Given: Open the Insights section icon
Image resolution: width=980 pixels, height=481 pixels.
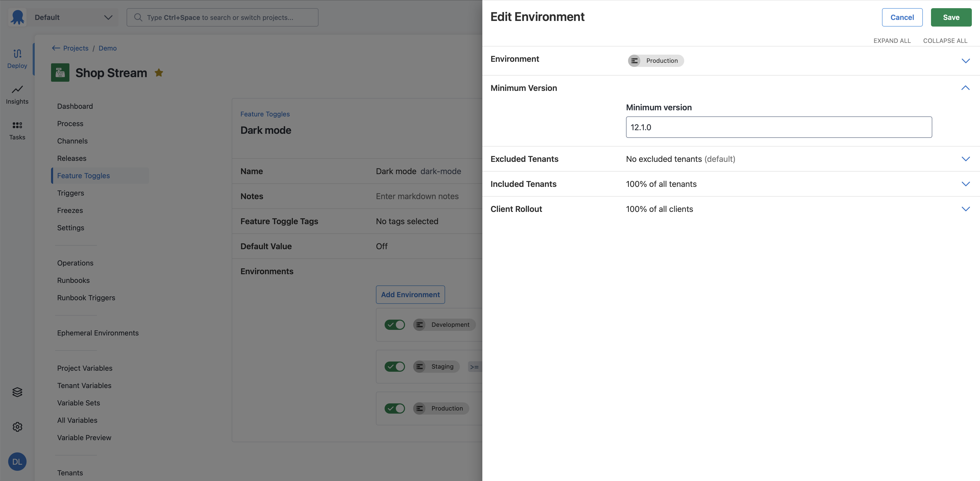Looking at the screenshot, I should [17, 89].
